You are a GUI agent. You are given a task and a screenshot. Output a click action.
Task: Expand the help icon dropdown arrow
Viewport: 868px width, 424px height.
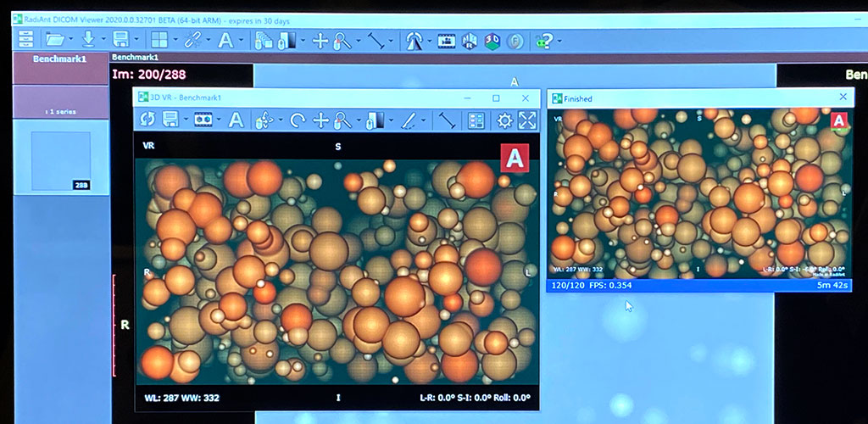point(559,41)
